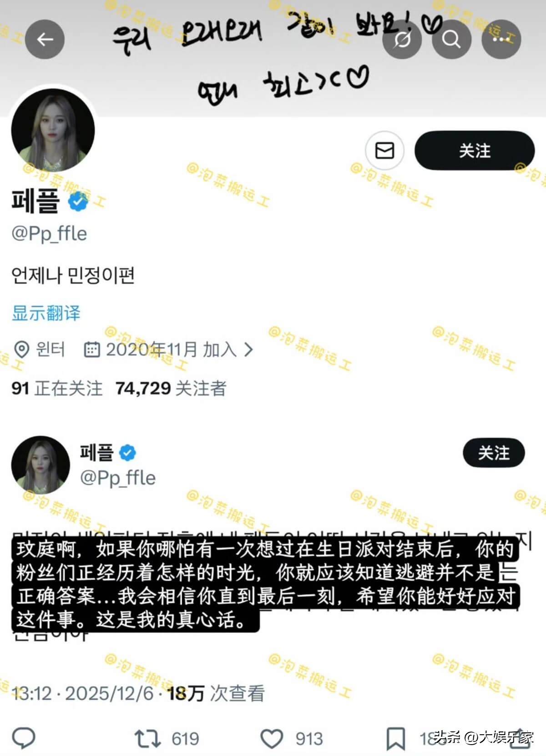This screenshot has width=546, height=756.
Task: Open search with the magnifier icon
Action: [451, 40]
